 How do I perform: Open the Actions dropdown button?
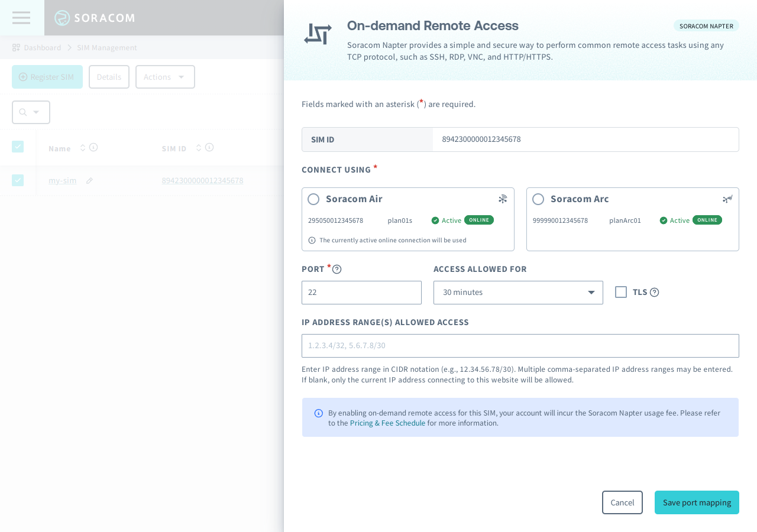[x=165, y=77]
